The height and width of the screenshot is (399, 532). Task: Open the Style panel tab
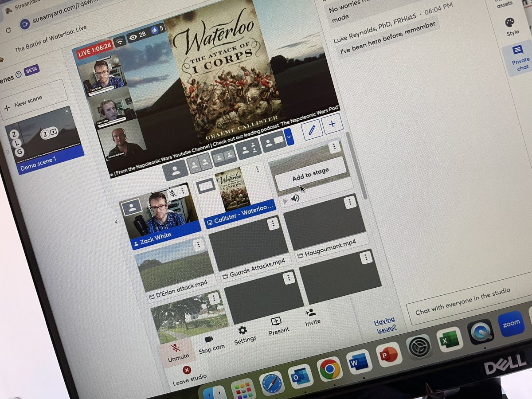coord(512,27)
